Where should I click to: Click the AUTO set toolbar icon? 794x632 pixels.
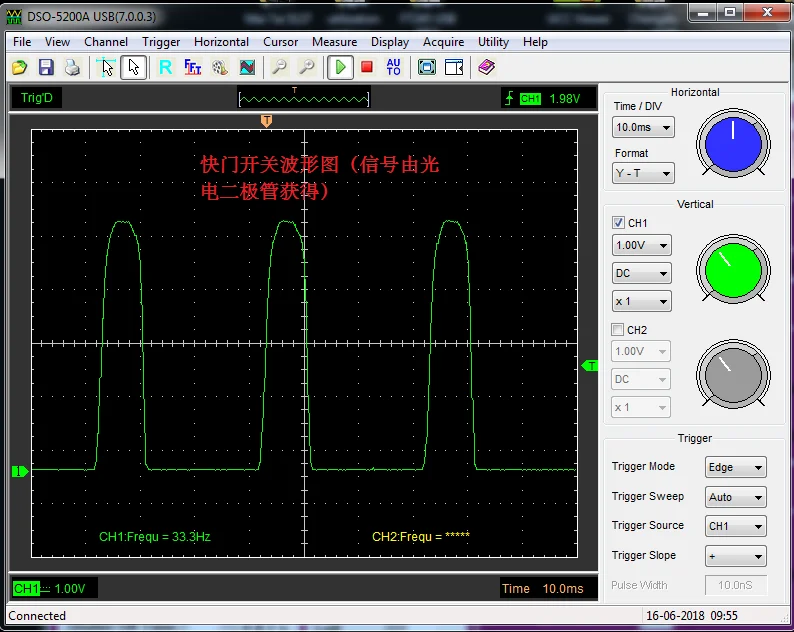pos(393,67)
